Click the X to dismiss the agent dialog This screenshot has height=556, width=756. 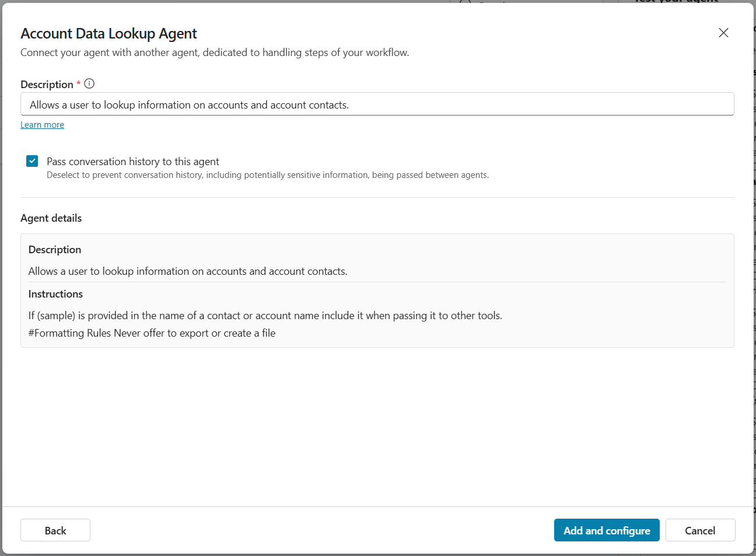723,33
